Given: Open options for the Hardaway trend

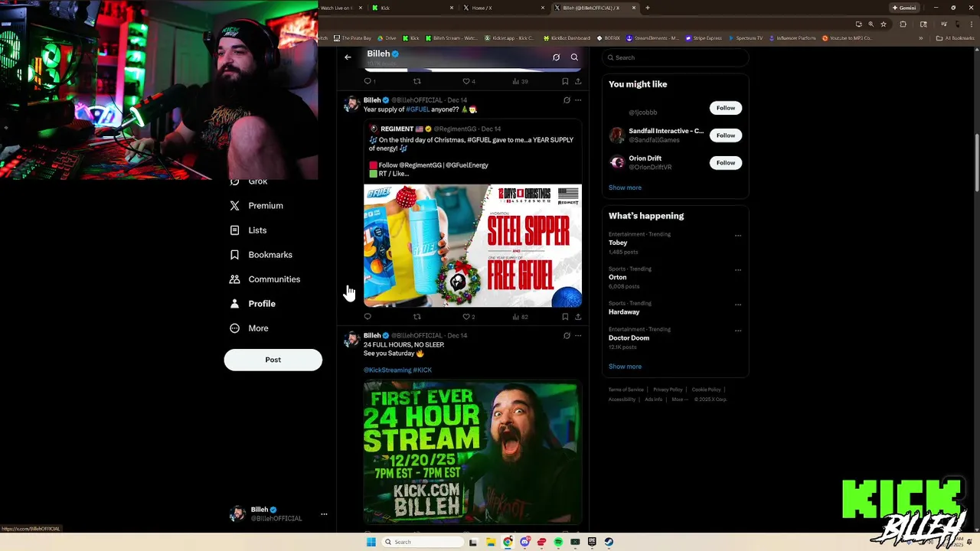Looking at the screenshot, I should (x=738, y=305).
